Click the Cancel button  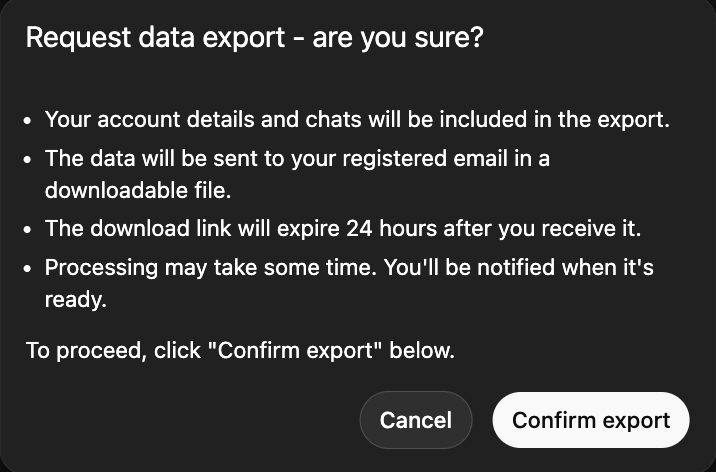point(415,420)
